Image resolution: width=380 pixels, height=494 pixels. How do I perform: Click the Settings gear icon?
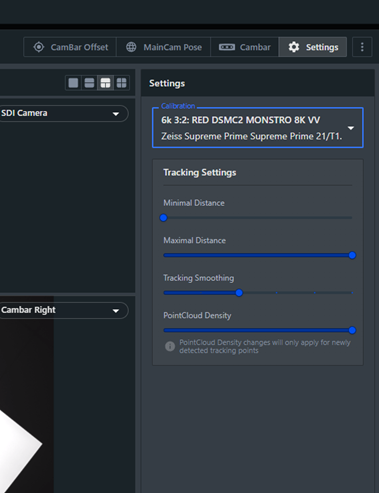(294, 47)
